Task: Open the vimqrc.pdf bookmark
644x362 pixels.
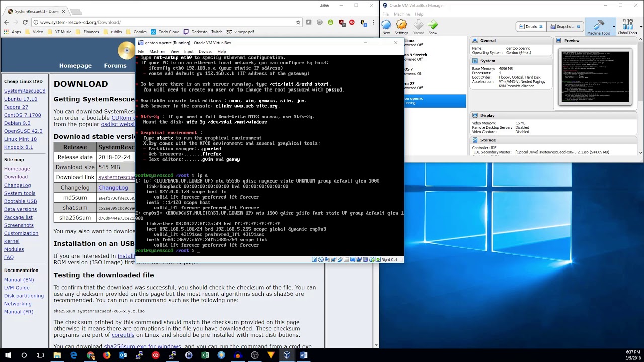Action: tap(240, 32)
